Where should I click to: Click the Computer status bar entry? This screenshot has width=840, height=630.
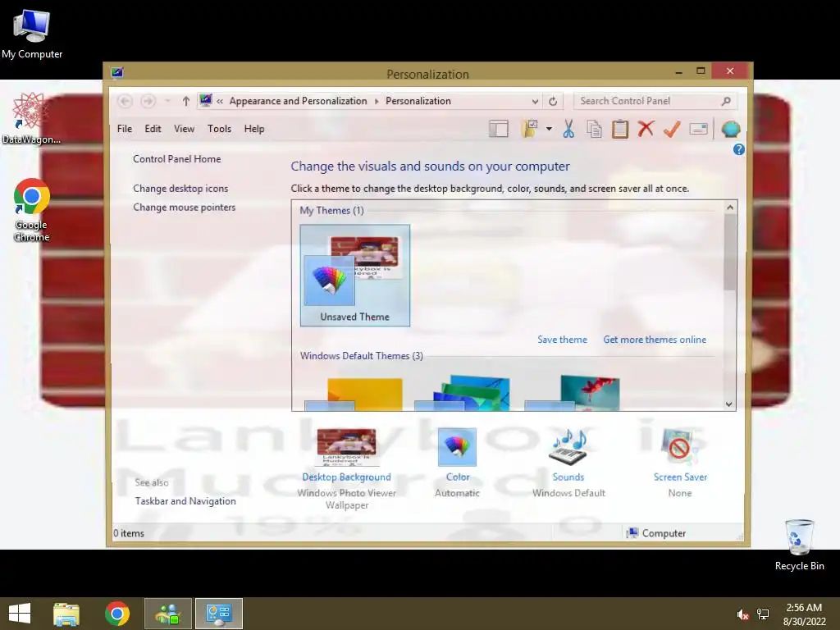point(657,533)
